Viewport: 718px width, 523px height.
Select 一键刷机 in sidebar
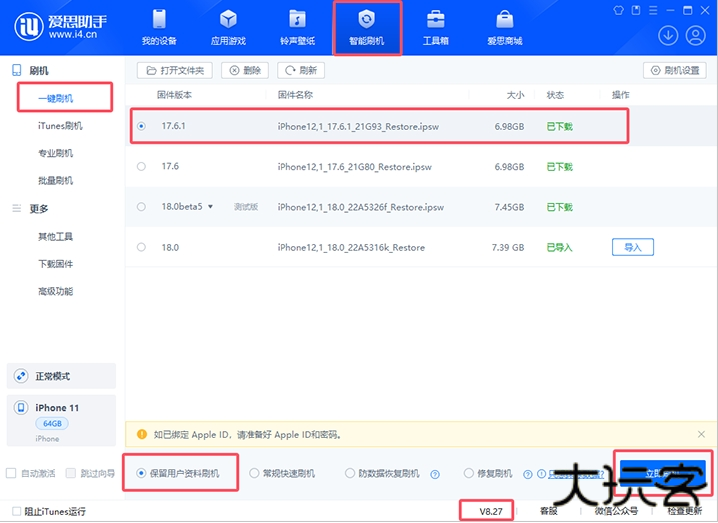pyautogui.click(x=55, y=98)
